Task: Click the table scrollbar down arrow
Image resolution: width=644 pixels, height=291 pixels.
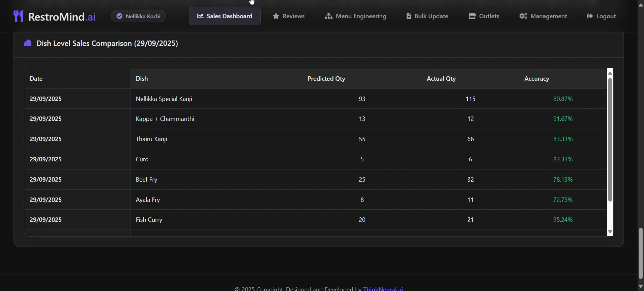Action: [x=610, y=231]
